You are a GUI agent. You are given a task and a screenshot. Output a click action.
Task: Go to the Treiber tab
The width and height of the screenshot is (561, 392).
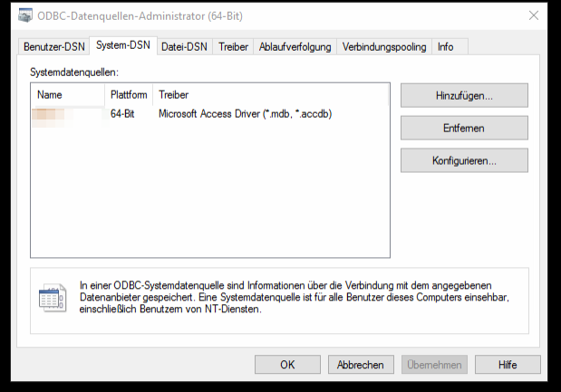(233, 47)
